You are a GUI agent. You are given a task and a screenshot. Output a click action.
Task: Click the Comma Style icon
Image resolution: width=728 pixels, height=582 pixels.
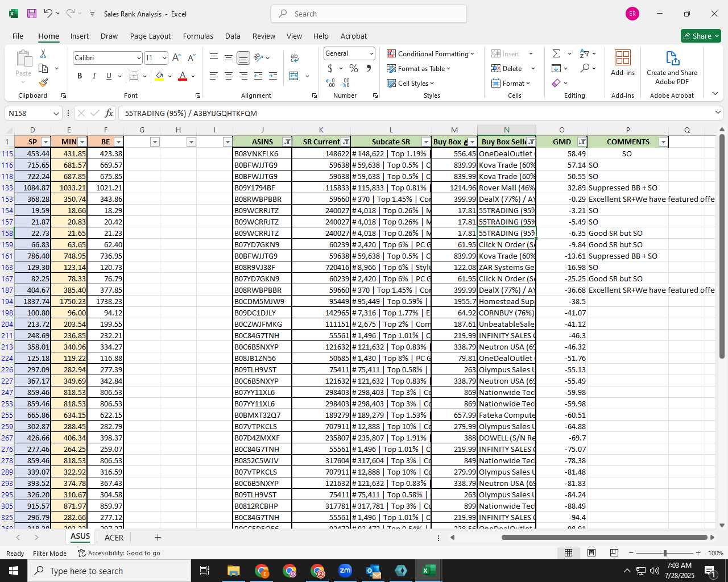369,68
